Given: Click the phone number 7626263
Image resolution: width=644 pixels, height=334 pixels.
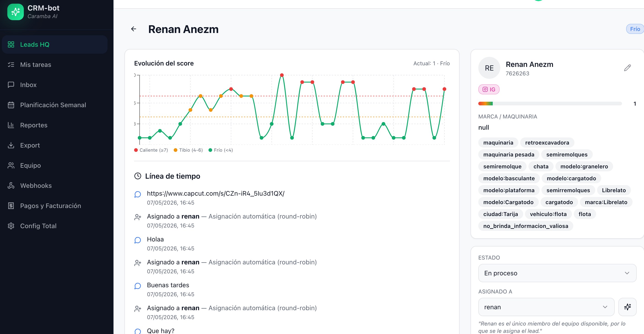Looking at the screenshot, I should coord(517,73).
